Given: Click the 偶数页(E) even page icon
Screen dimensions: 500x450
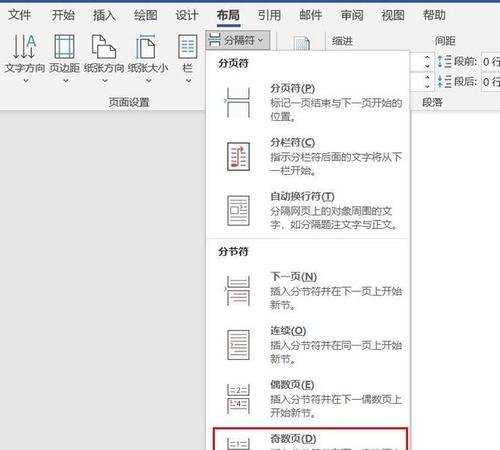Looking at the screenshot, I should (238, 399).
